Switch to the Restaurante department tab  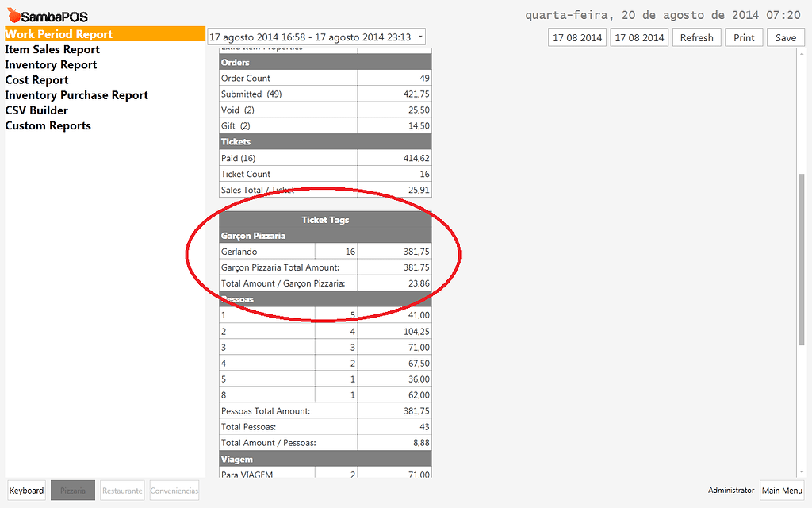122,490
